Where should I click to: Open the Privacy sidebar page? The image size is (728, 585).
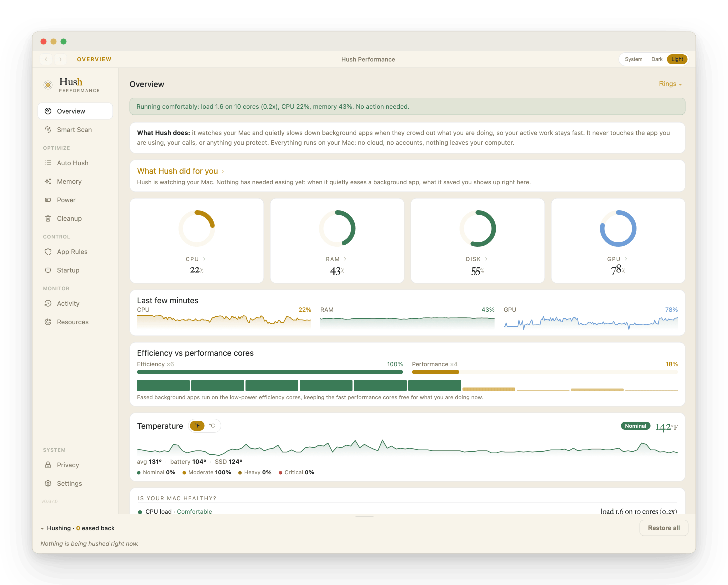75,465
